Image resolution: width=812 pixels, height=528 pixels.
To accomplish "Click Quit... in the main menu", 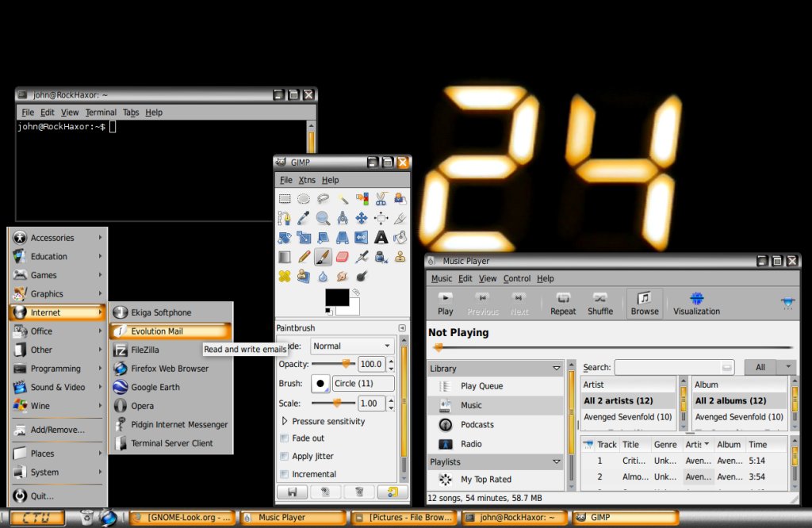I will (x=58, y=496).
